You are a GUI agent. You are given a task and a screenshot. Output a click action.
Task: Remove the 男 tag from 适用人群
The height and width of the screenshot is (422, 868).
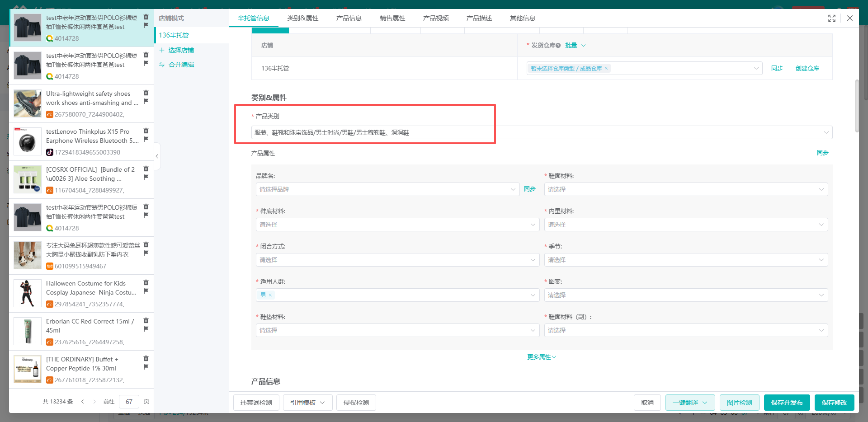tap(270, 295)
